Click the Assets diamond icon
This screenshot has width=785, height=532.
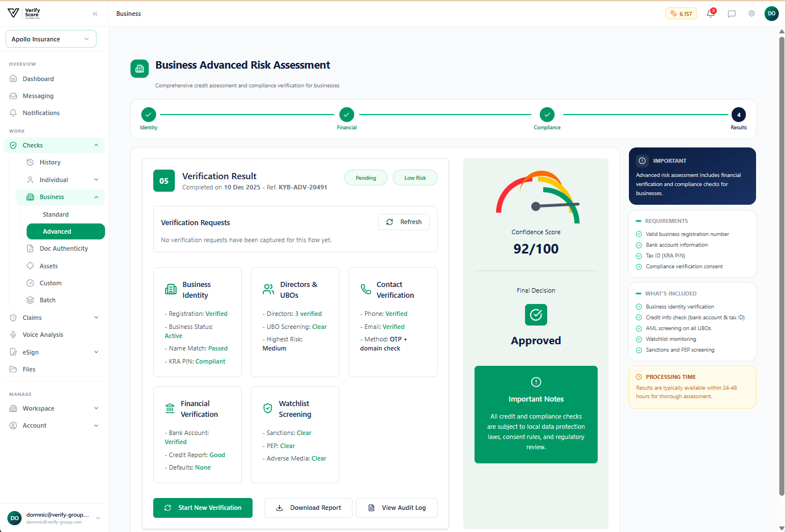tap(30, 266)
